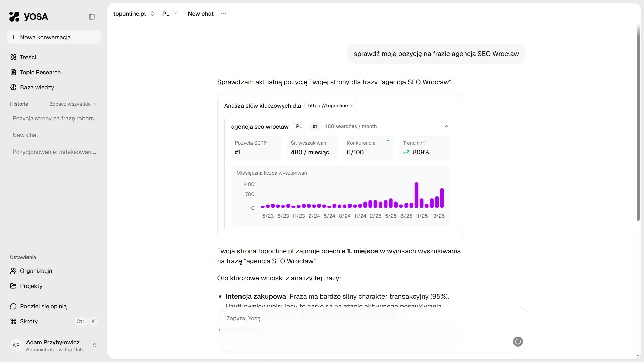
Task: Open Skróty shortcuts panel
Action: pyautogui.click(x=29, y=321)
